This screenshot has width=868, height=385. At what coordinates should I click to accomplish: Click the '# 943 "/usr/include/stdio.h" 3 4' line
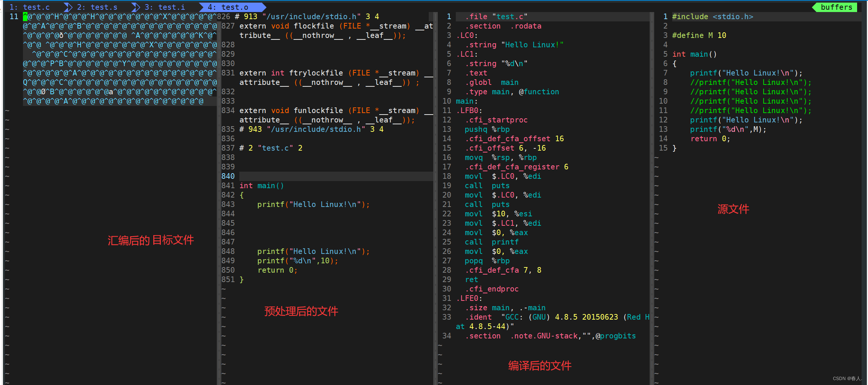[312, 129]
